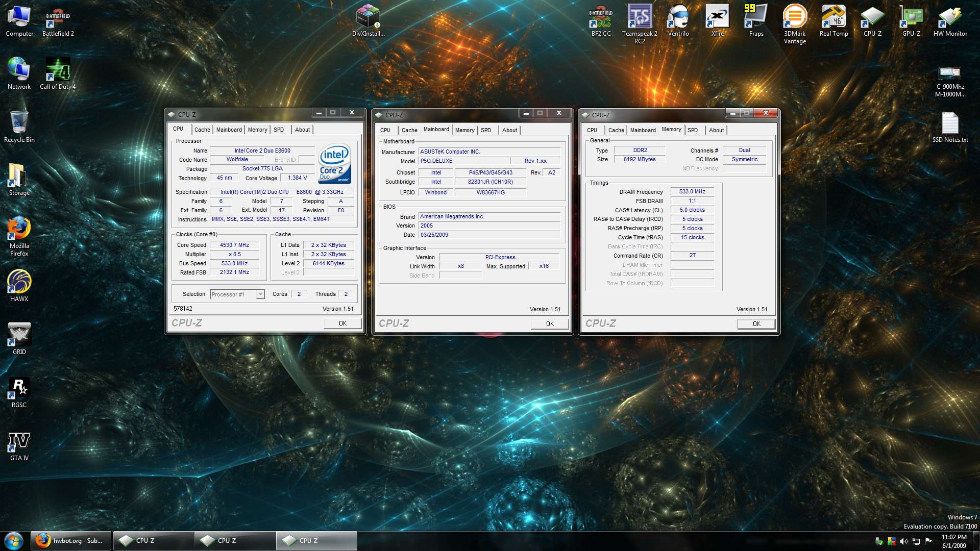
Task: Open SSD Notes.txt file
Action: click(x=950, y=127)
